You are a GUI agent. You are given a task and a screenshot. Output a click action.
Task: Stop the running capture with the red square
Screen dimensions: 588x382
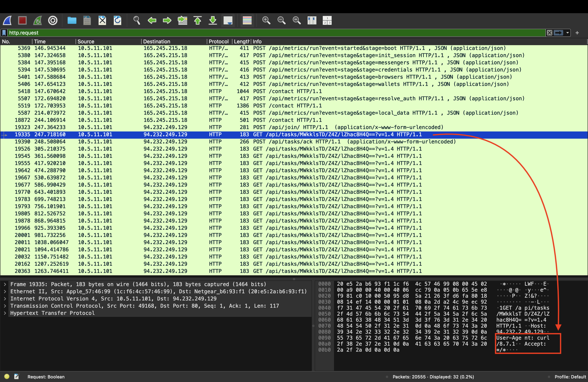(22, 21)
